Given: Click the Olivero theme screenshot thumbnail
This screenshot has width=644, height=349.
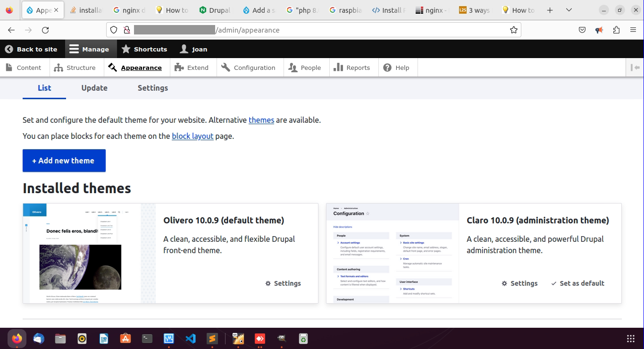Looking at the screenshot, I should [89, 253].
